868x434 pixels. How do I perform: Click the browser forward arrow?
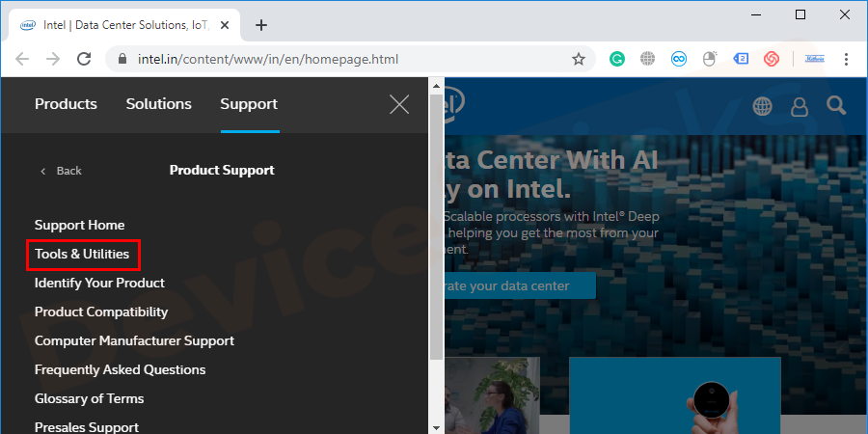[53, 59]
